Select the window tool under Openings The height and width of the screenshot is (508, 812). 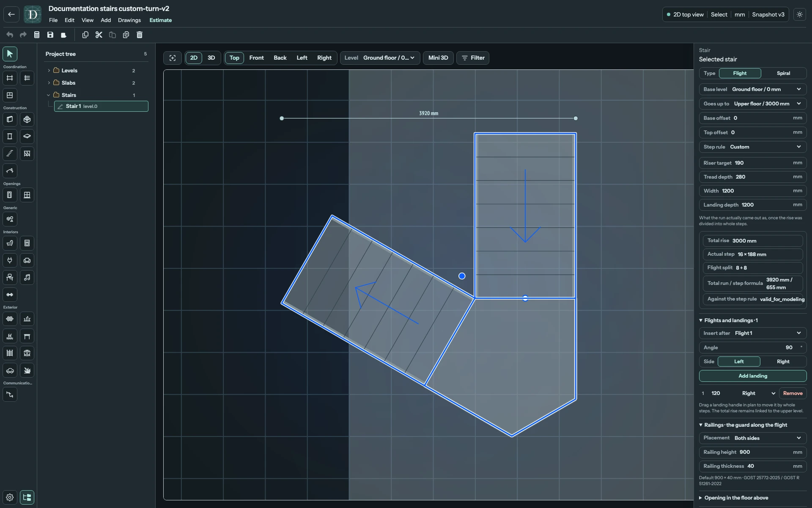coord(27,195)
